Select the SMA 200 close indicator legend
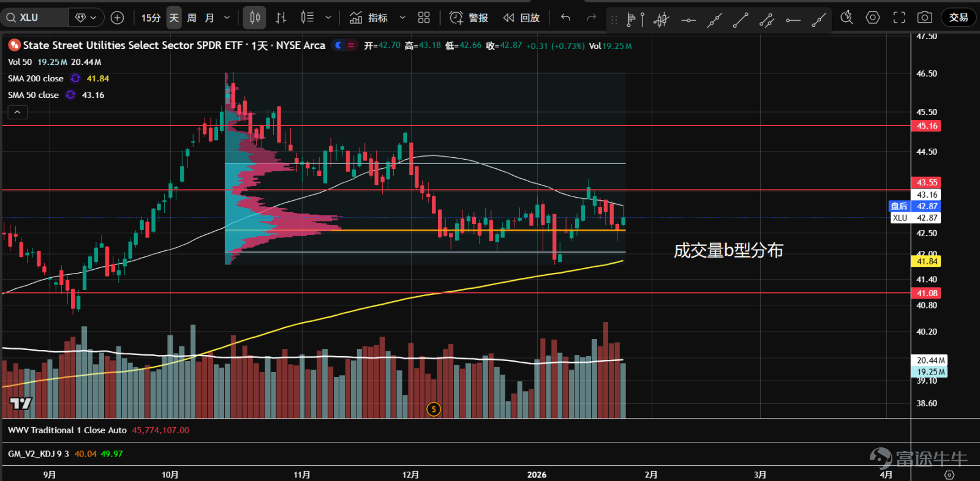Screen dimensions: 980x481 tap(36, 78)
